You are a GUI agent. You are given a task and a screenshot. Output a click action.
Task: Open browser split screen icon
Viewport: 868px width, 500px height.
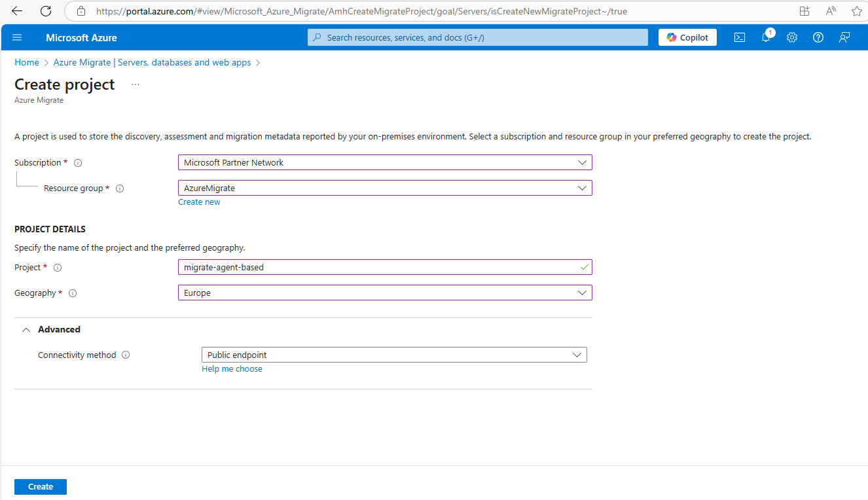pyautogui.click(x=805, y=11)
